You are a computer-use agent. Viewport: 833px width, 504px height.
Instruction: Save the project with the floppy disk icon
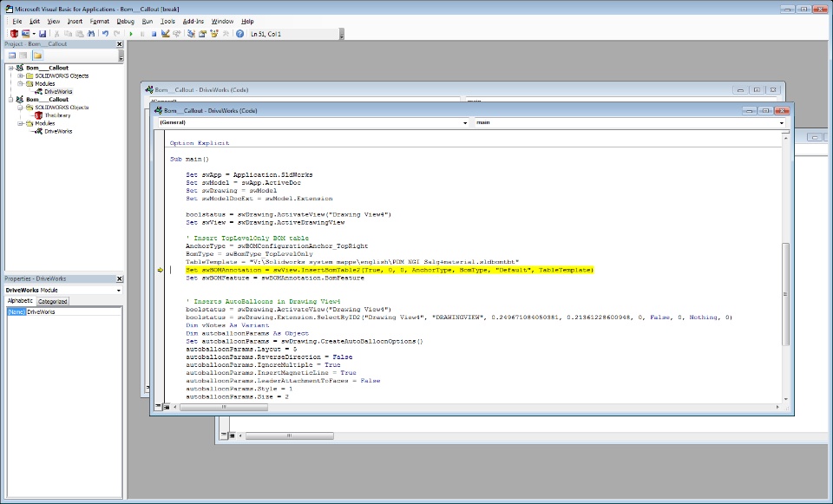tap(43, 34)
